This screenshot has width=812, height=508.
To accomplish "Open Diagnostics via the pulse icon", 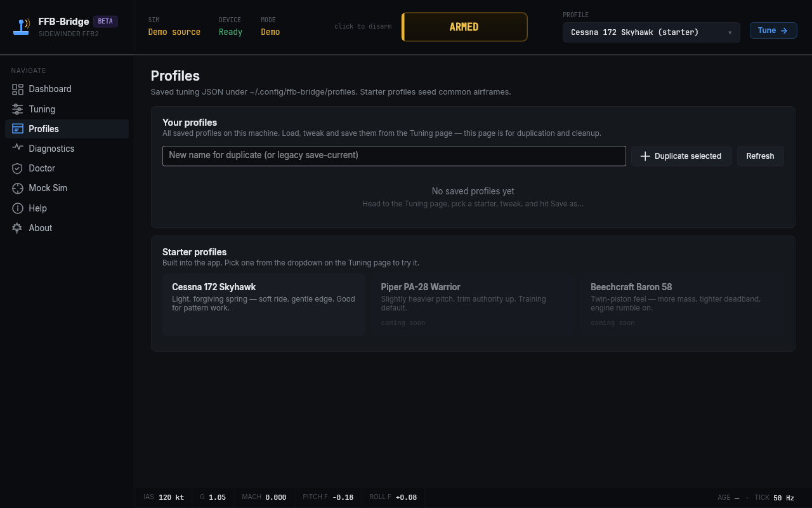I will pyautogui.click(x=18, y=148).
